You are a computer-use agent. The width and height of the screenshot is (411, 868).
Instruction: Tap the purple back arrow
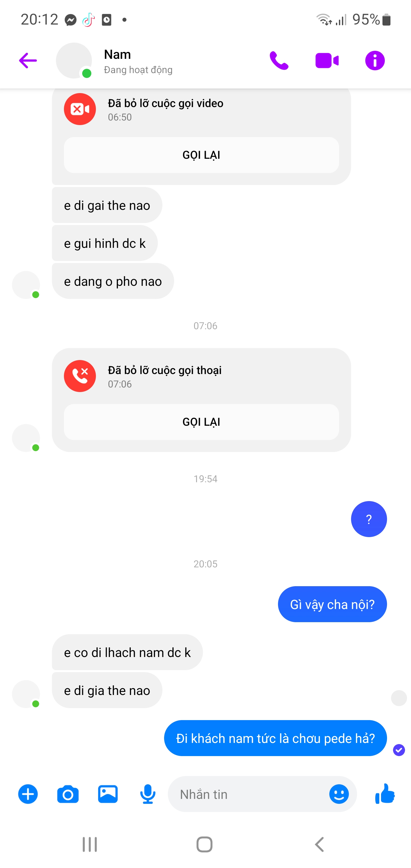(x=28, y=61)
